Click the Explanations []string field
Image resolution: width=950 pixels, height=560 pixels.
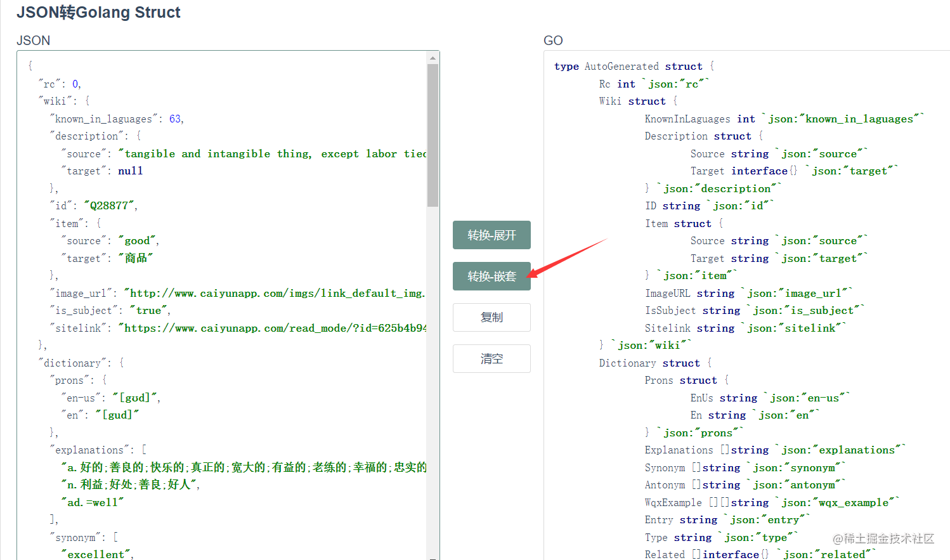776,450
